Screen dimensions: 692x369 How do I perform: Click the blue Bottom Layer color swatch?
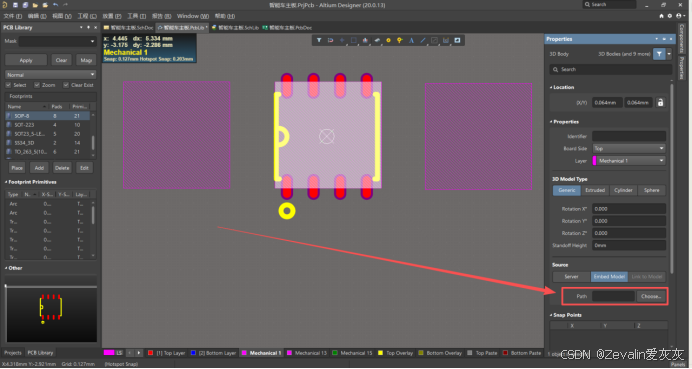[193, 353]
